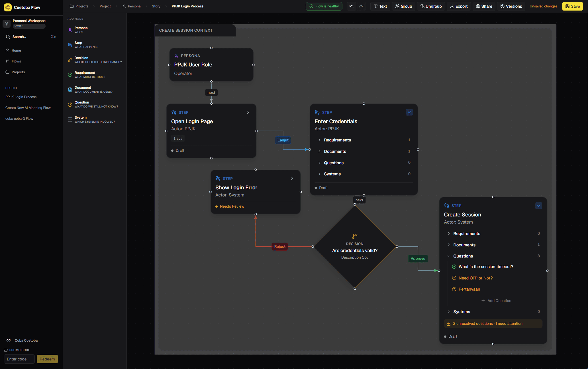Toggle status icon of Need OTP or Not question
Viewport: 588px width, 369px height.
click(454, 278)
